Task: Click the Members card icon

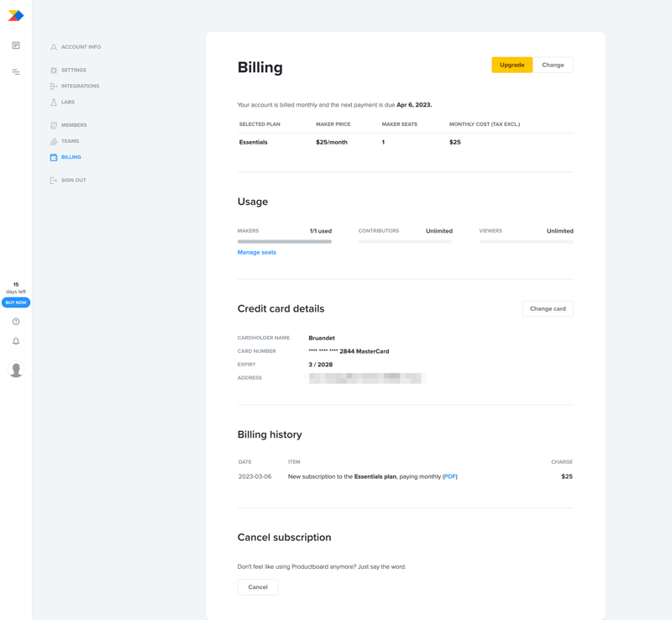Action: pos(52,124)
